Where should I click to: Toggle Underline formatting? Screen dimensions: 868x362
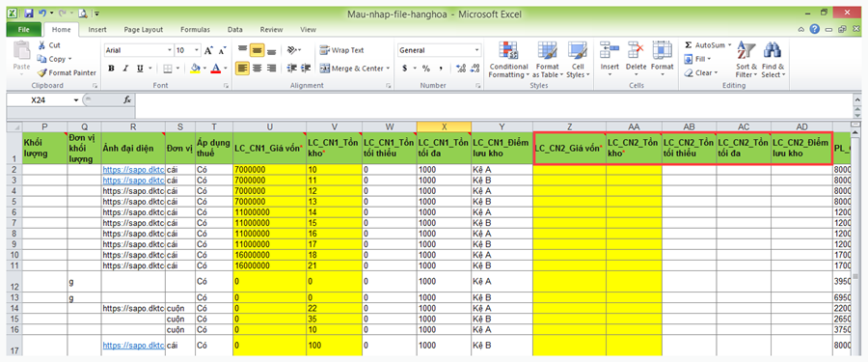click(140, 69)
